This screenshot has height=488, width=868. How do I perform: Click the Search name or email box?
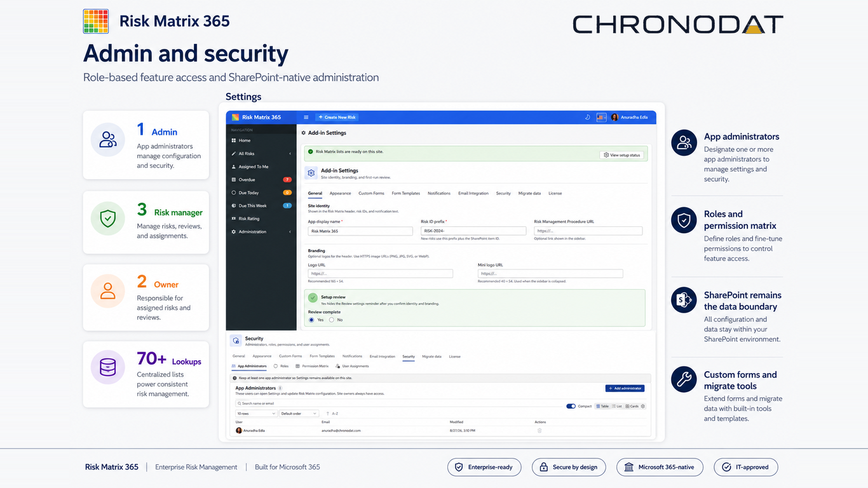(399, 403)
